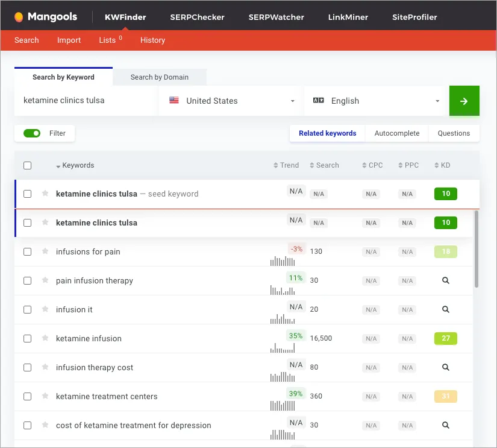This screenshot has height=448, width=497.
Task: Open SERPWatcher from the top navigation
Action: [x=276, y=17]
